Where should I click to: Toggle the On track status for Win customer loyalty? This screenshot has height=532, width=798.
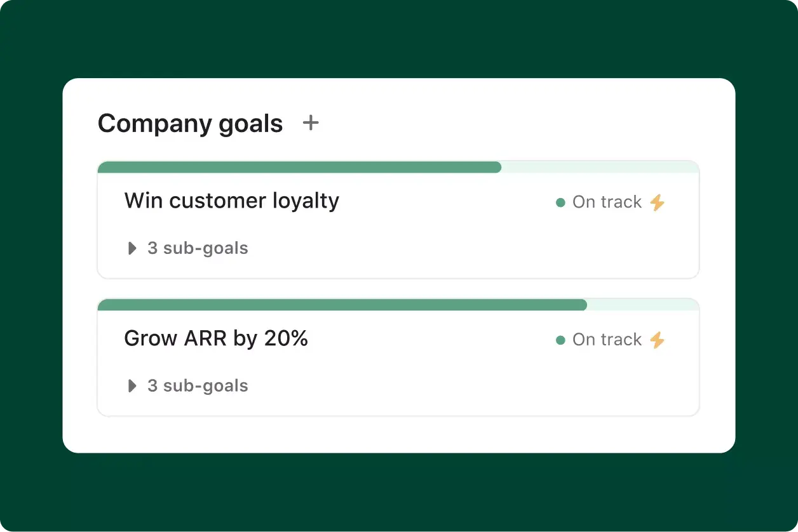click(x=607, y=202)
